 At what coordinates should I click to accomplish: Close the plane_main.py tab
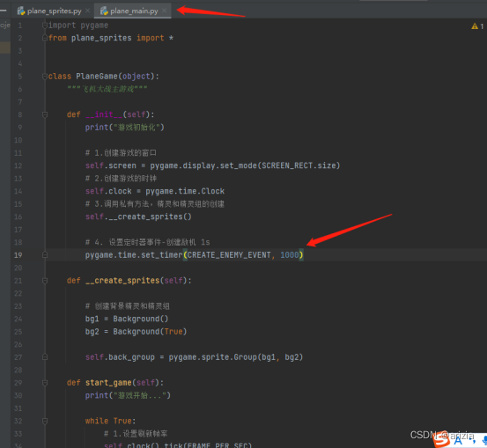[x=165, y=11]
